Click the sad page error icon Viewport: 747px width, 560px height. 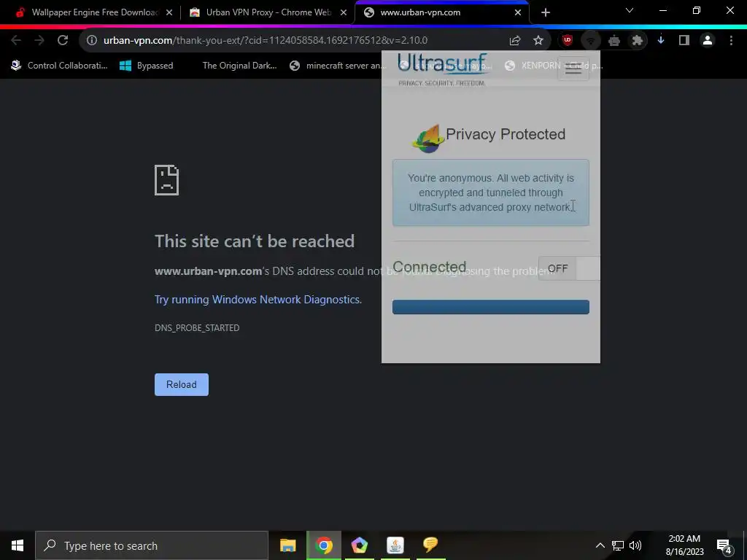[x=167, y=180]
